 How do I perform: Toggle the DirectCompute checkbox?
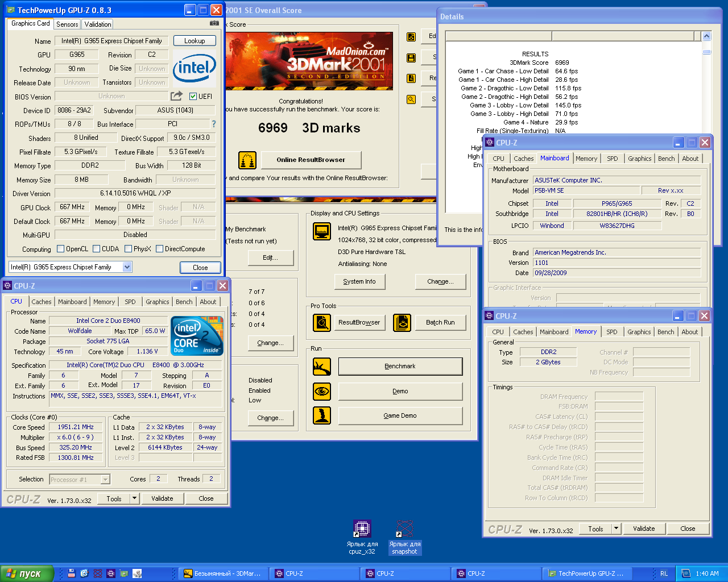[x=159, y=249]
